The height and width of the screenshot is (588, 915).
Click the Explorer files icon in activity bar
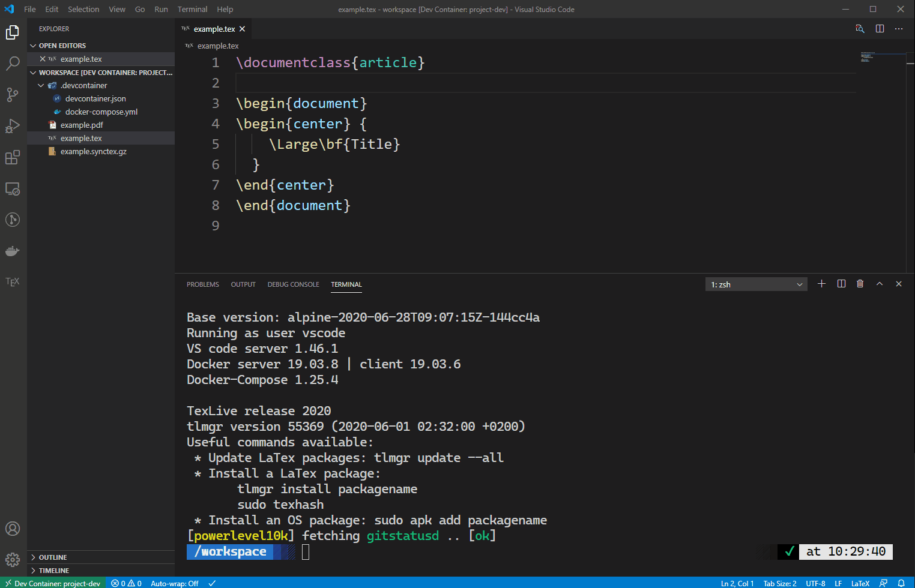pyautogui.click(x=13, y=32)
